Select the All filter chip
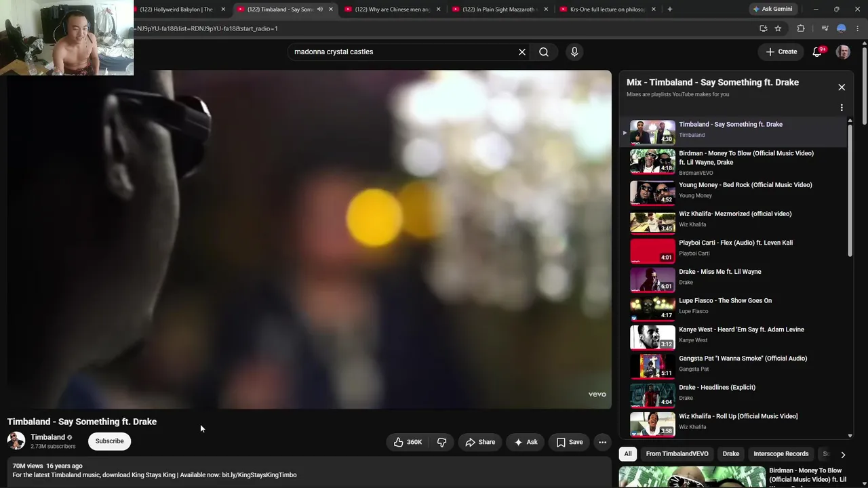 (628, 454)
